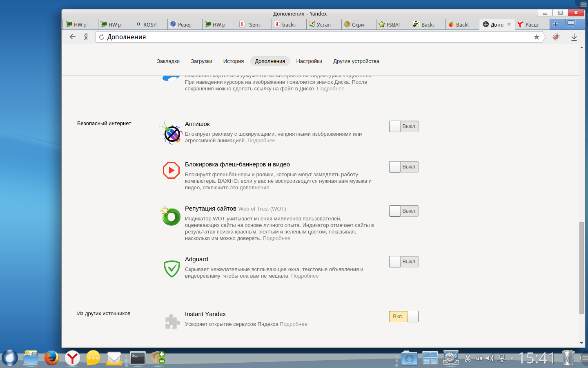Disable the Instant Yandex toggle

[x=404, y=316]
